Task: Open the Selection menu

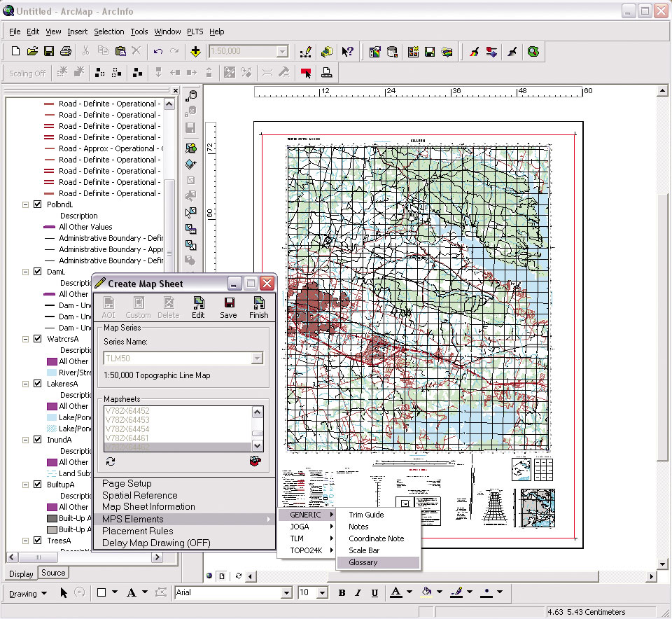Action: [109, 32]
